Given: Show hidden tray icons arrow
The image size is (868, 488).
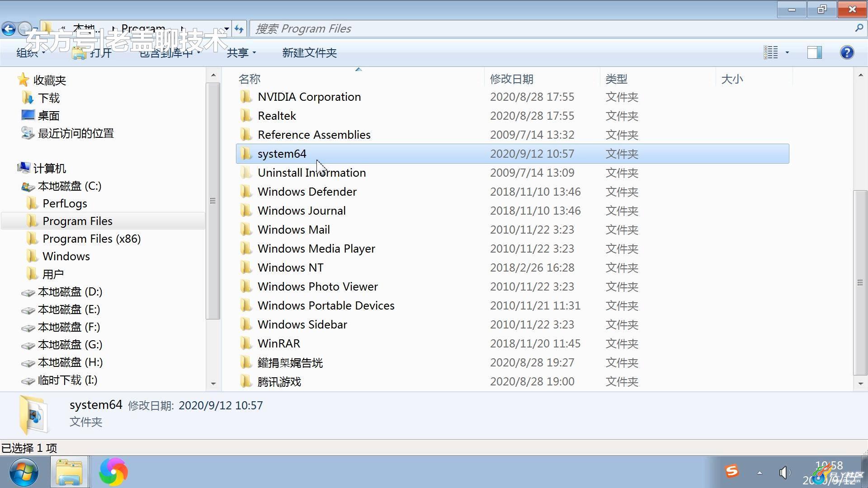Looking at the screenshot, I should [x=759, y=473].
